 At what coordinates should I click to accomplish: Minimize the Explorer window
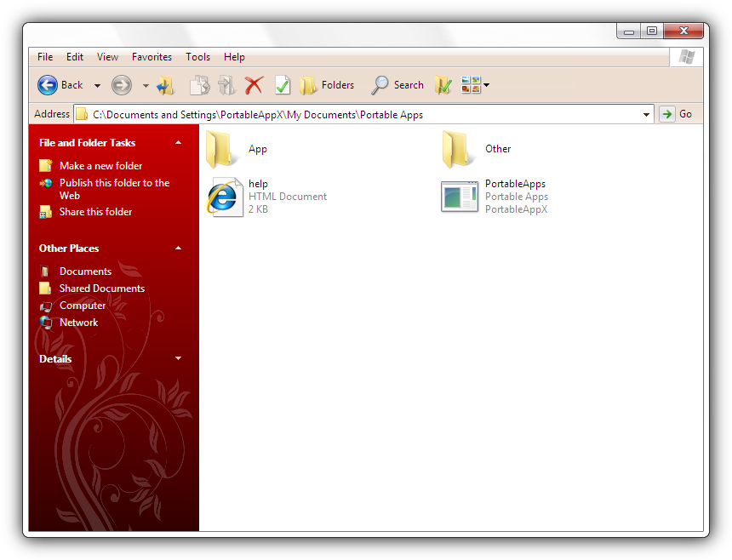[629, 31]
